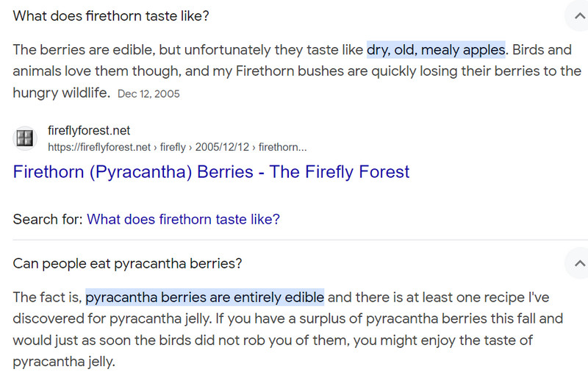Collapse the pyracantha berries answer using its chevron
Screen dimensions: 588x372
point(577,262)
